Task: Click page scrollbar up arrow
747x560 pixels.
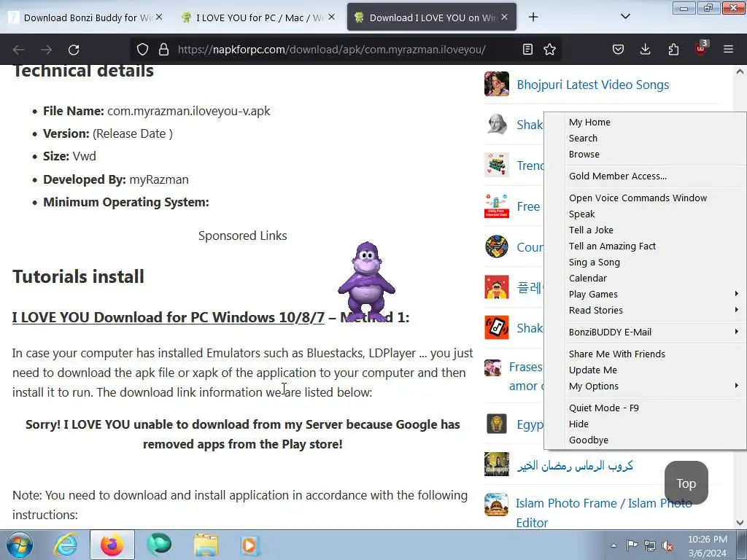Action: (740, 72)
